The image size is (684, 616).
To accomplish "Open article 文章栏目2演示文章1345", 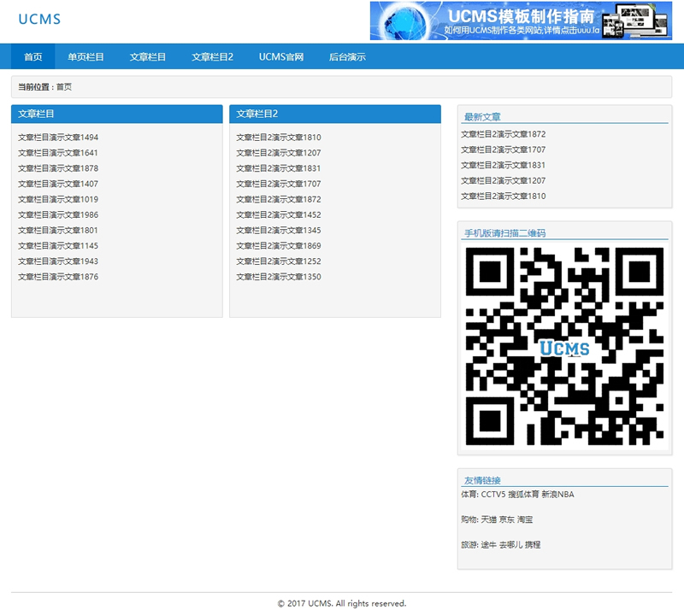I will [279, 230].
